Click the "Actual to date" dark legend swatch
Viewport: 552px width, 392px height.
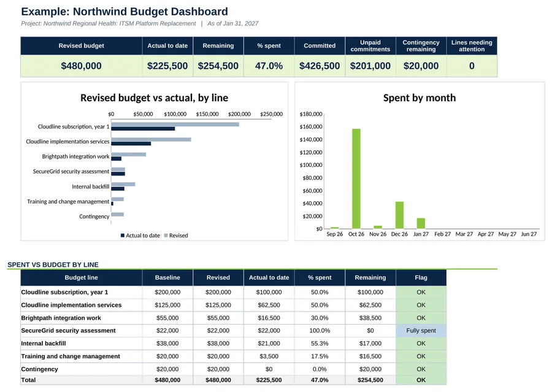tap(123, 236)
